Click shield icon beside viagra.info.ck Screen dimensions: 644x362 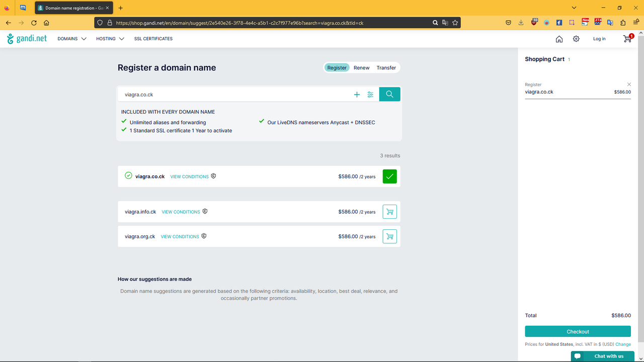coord(205,211)
